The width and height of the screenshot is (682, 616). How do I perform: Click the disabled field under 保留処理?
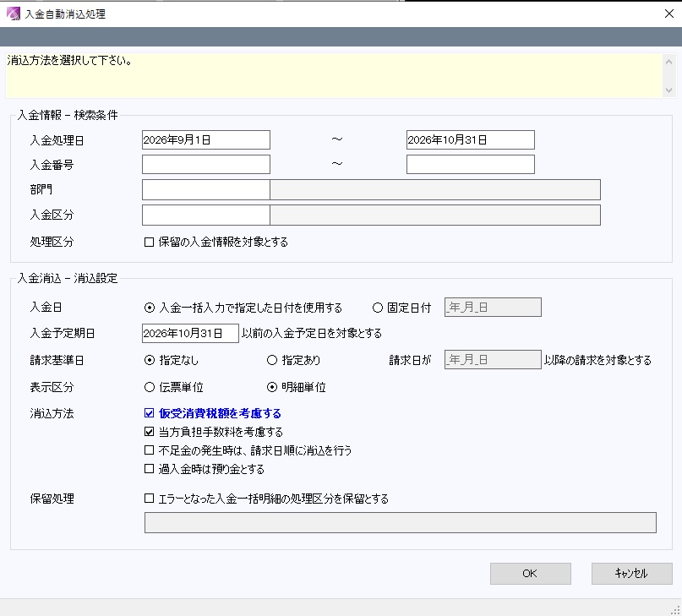pyautogui.click(x=400, y=522)
